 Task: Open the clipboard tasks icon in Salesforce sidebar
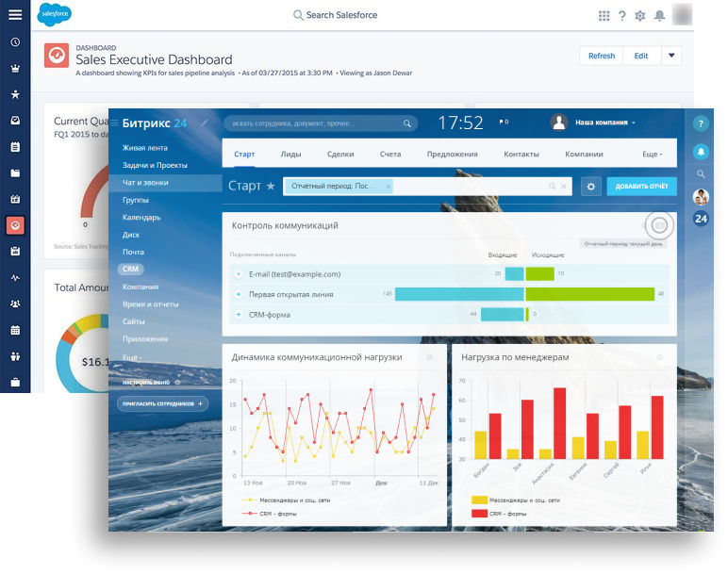(15, 147)
